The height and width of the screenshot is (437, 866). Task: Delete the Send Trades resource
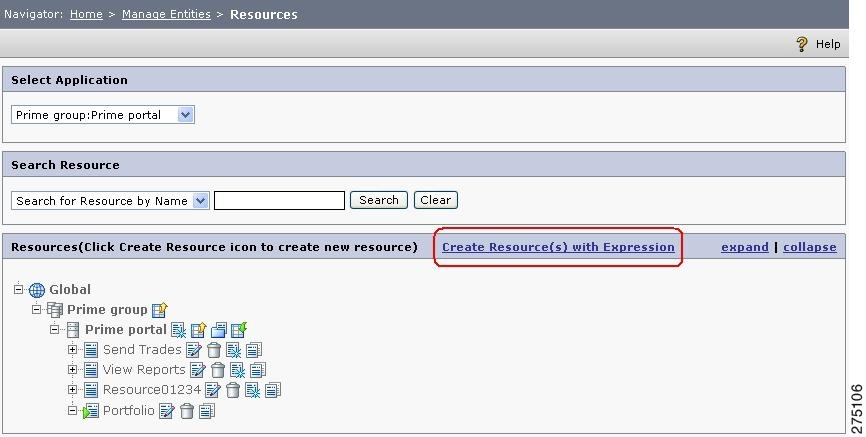click(x=214, y=350)
